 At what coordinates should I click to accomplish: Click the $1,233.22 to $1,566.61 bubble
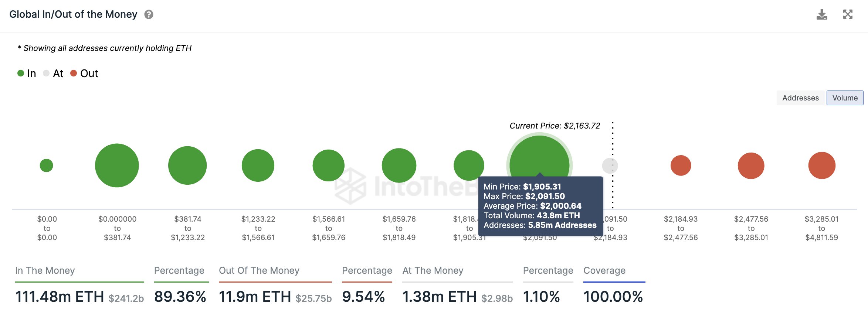click(x=258, y=165)
